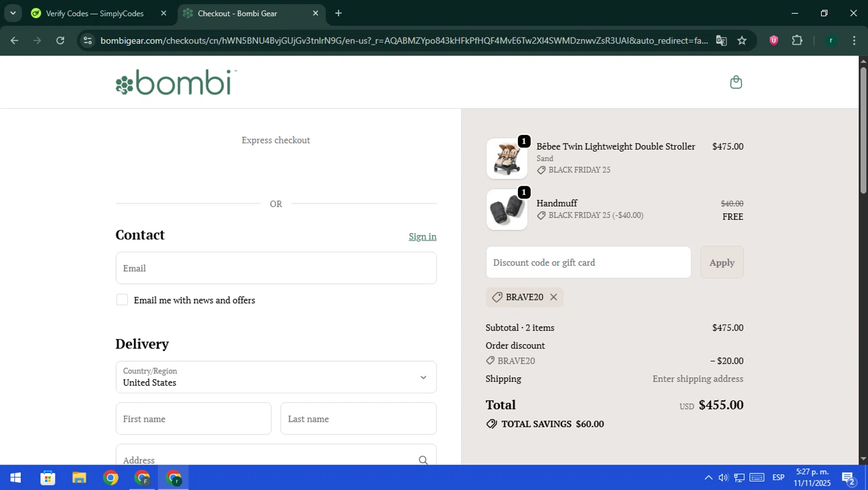
Task: Click the page vertical scrollbar thumb
Action: (863, 130)
